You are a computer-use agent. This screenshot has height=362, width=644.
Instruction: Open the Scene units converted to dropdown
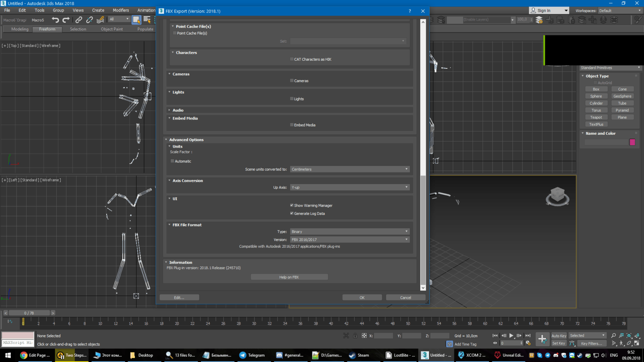coord(350,169)
